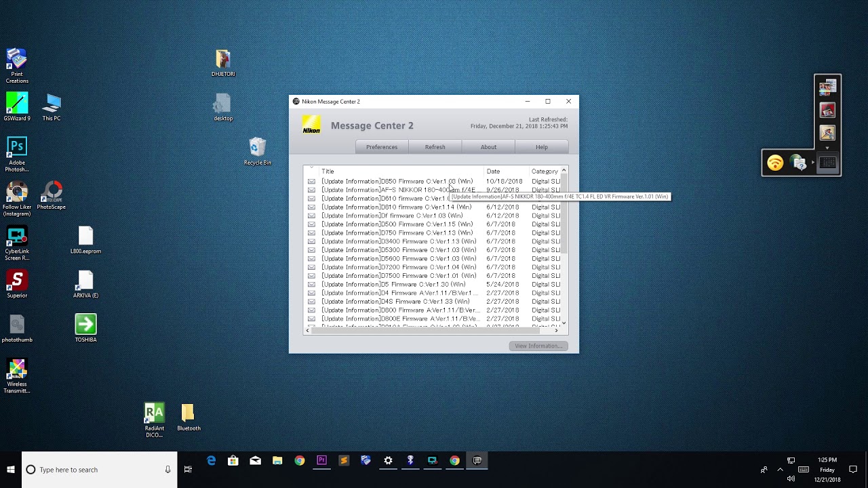The width and height of the screenshot is (868, 488).
Task: Open the GSWizard 9 desktop icon
Action: [x=17, y=107]
